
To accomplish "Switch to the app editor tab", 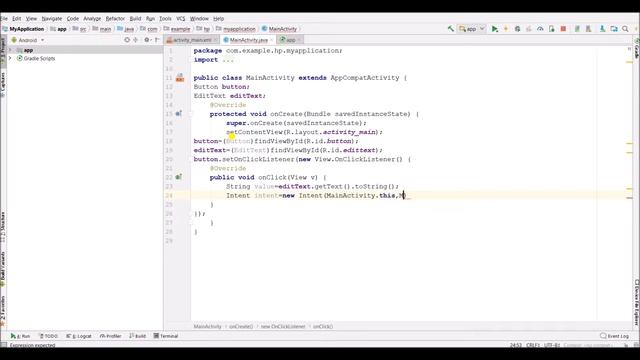I will 290,40.
